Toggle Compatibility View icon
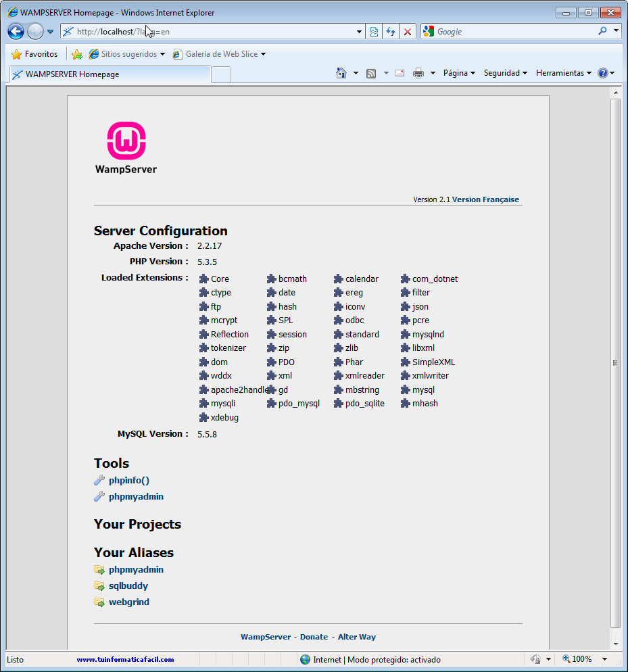The image size is (628, 672). pos(374,32)
